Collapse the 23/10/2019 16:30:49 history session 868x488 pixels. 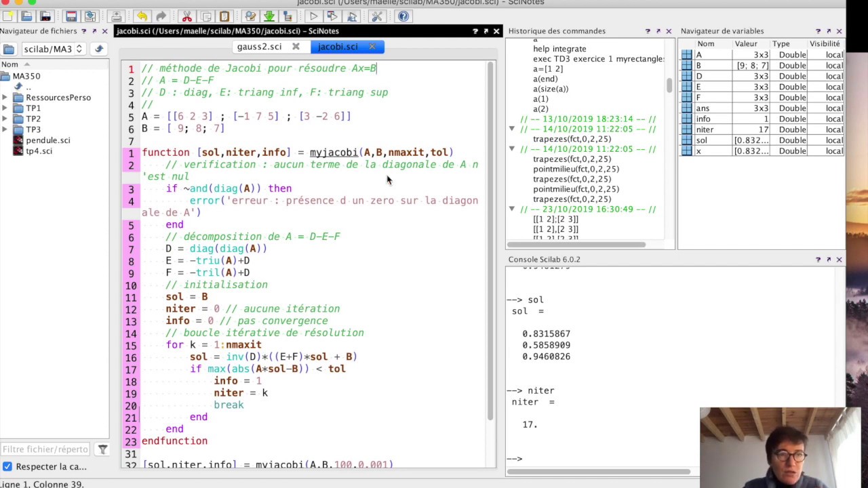pos(512,209)
